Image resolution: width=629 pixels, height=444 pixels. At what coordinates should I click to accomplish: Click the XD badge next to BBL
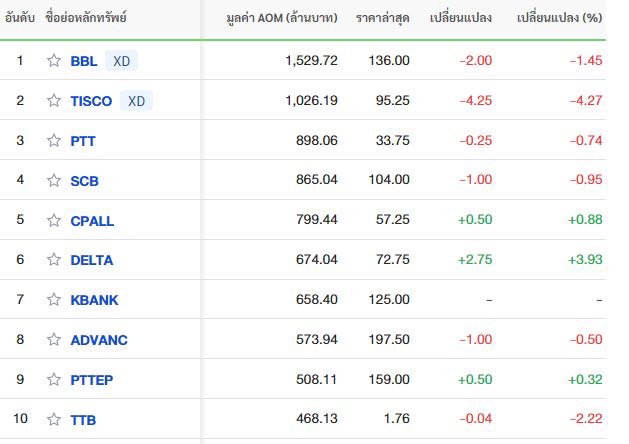point(122,61)
